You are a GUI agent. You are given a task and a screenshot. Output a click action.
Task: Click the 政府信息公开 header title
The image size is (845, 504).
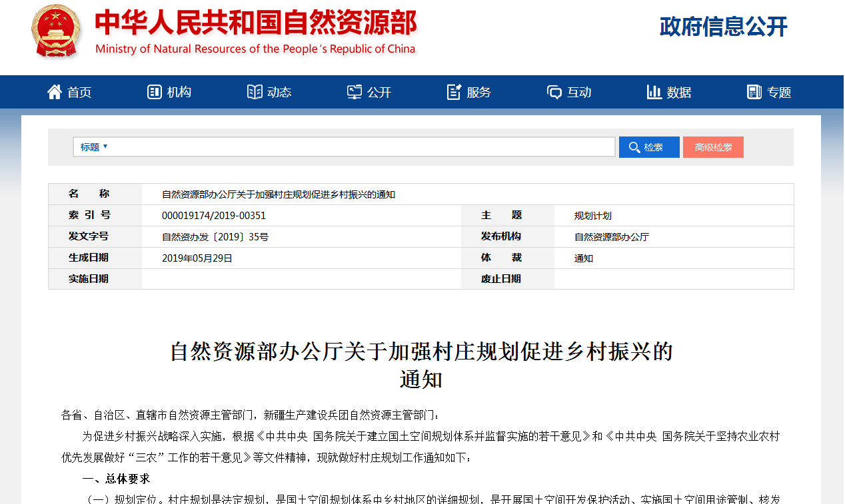point(724,27)
